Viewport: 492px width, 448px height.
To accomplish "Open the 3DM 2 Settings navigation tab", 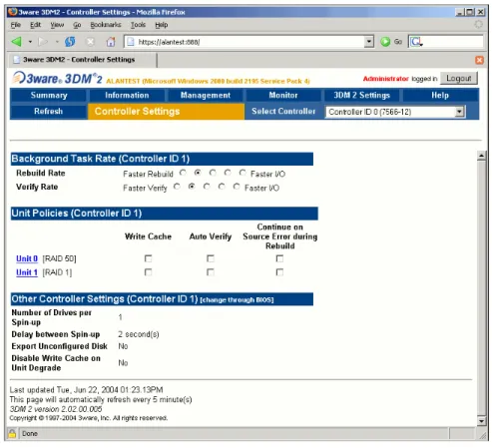I will (x=361, y=96).
